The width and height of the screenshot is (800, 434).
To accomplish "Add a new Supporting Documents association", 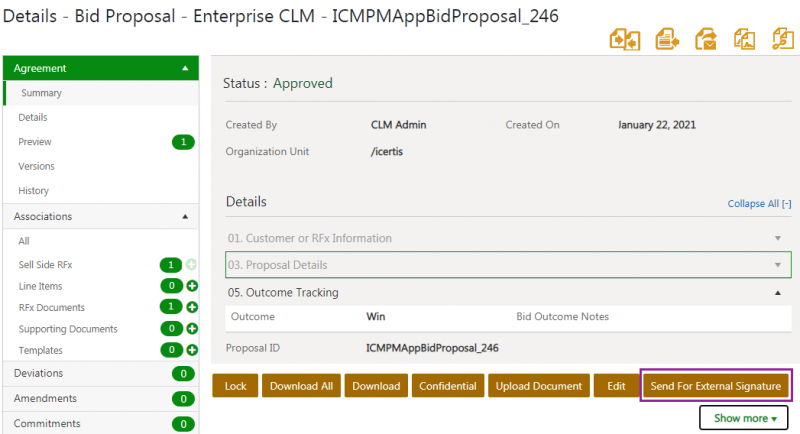I will (192, 328).
